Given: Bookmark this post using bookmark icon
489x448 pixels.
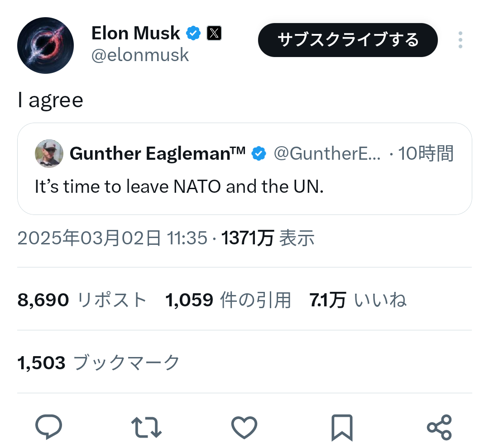Looking at the screenshot, I should pos(342,427).
